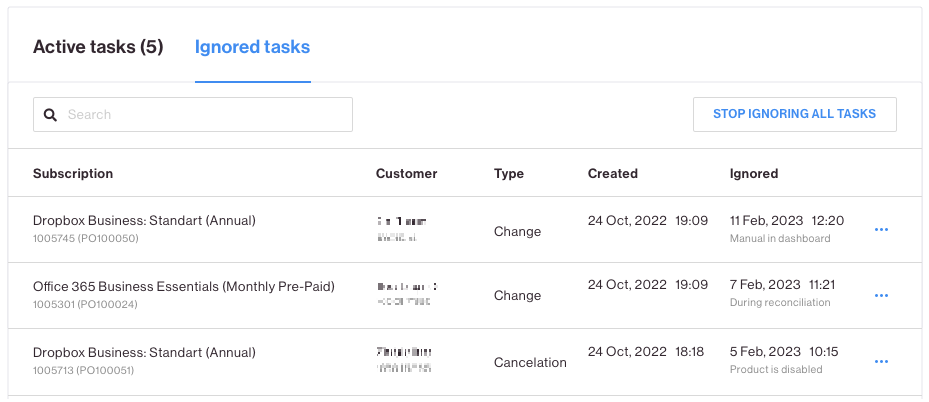Open Dropbox subscription with ID 1005713 (PO100051)
Viewport: 929px width, 402px height.
pos(144,353)
